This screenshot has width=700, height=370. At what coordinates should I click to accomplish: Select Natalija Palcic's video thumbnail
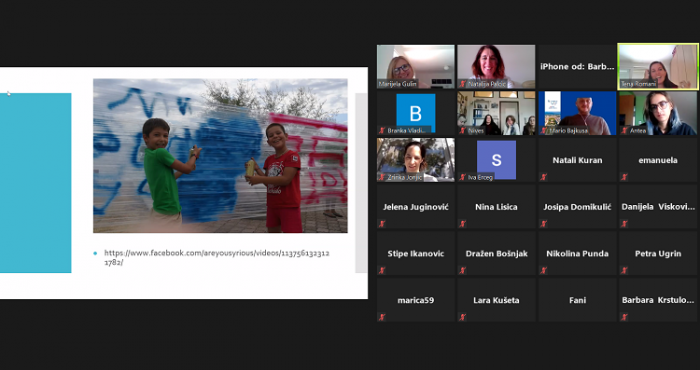click(496, 67)
